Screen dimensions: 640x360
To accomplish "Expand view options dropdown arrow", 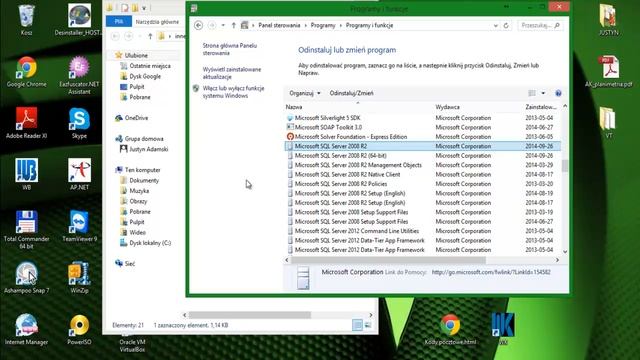I will pyautogui.click(x=543, y=93).
